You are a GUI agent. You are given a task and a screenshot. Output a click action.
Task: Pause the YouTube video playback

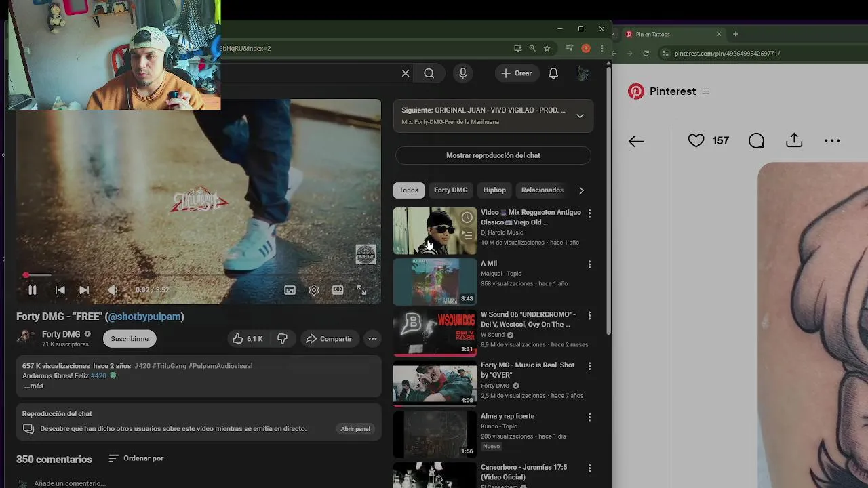[x=32, y=290]
